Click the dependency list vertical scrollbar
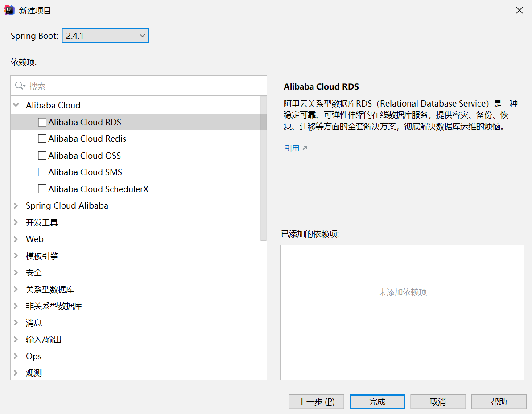Image resolution: width=532 pixels, height=414 pixels. tap(263, 168)
